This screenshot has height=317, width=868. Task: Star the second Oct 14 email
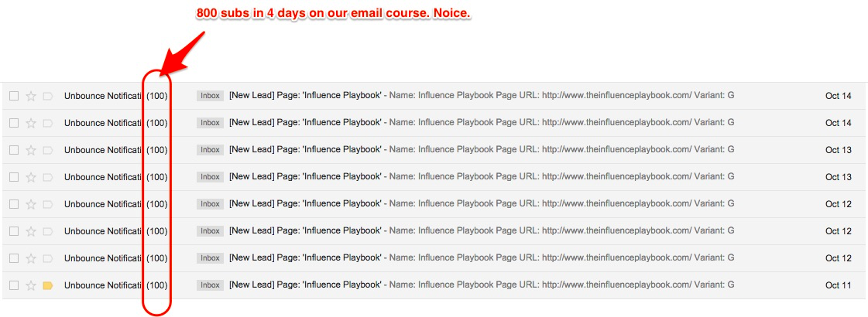31,123
